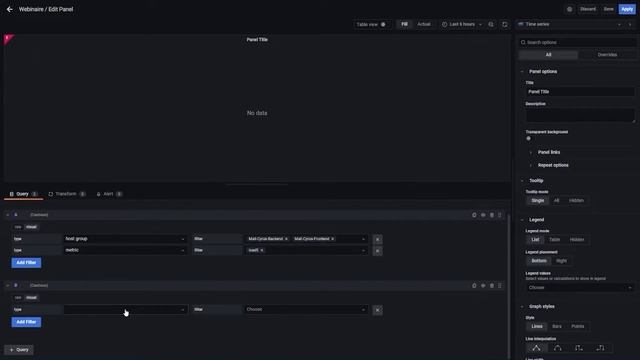The height and width of the screenshot is (360, 640).
Task: Set tooltip mode to All
Action: [556, 200]
